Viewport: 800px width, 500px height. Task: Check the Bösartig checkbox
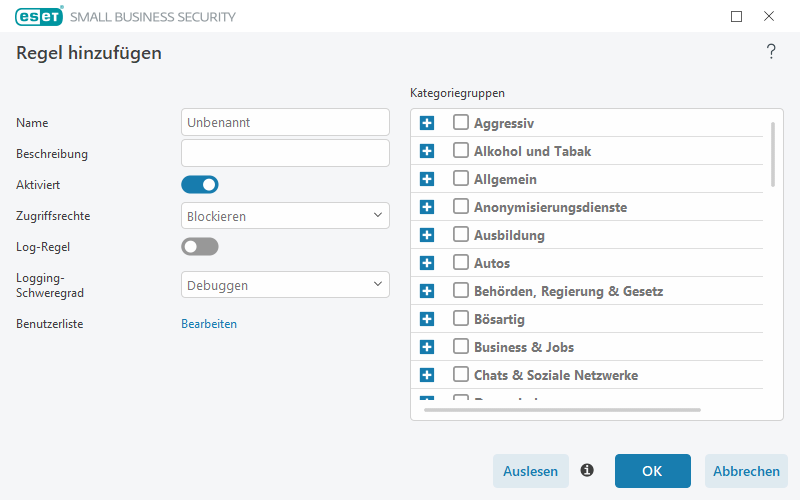tap(461, 318)
